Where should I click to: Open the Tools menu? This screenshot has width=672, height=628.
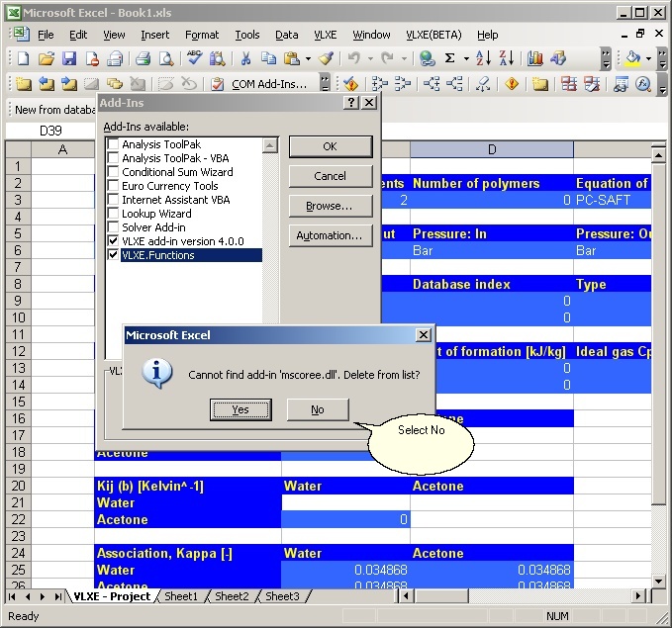246,35
